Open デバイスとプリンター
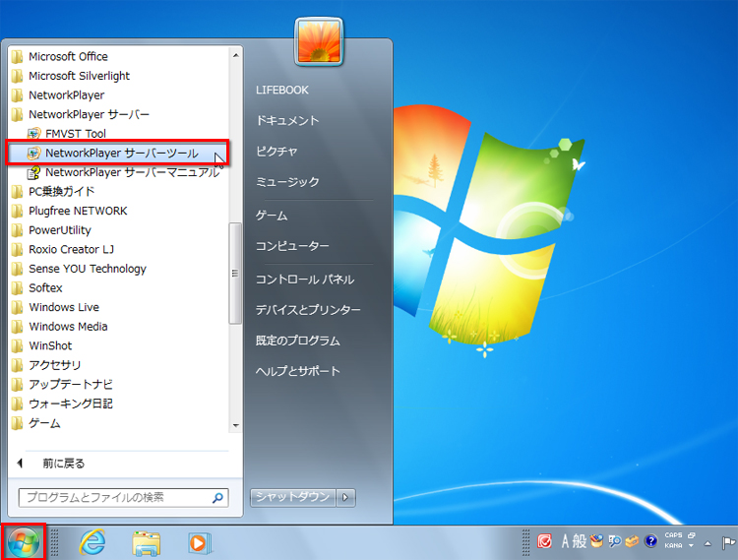The width and height of the screenshot is (738, 560). 308,310
